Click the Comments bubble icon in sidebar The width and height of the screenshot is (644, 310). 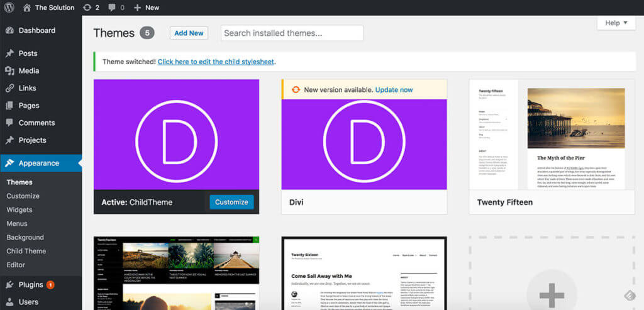10,123
